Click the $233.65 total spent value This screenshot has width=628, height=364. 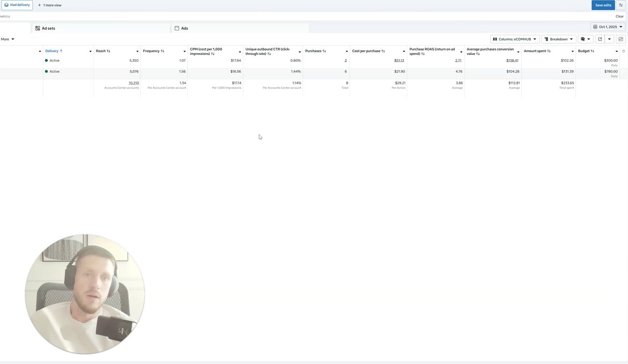tap(567, 83)
